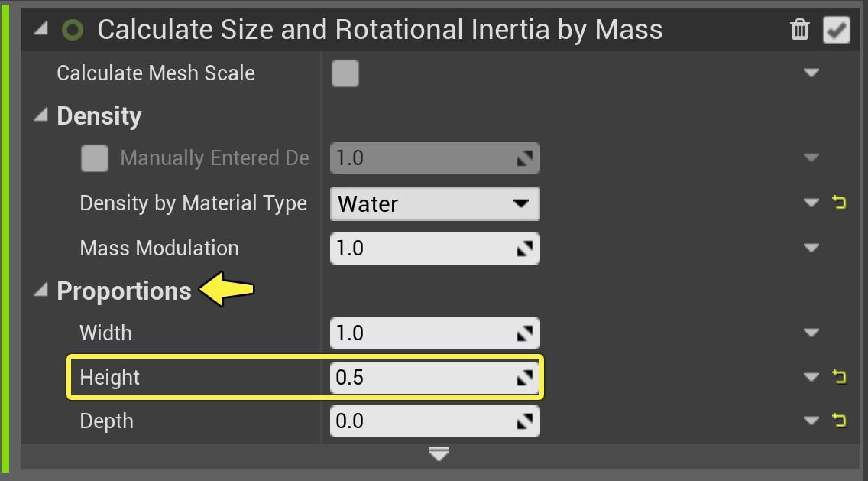Enable the Calculate Mesh Scale checkbox
Viewport: 868px width, 481px height.
[x=345, y=73]
